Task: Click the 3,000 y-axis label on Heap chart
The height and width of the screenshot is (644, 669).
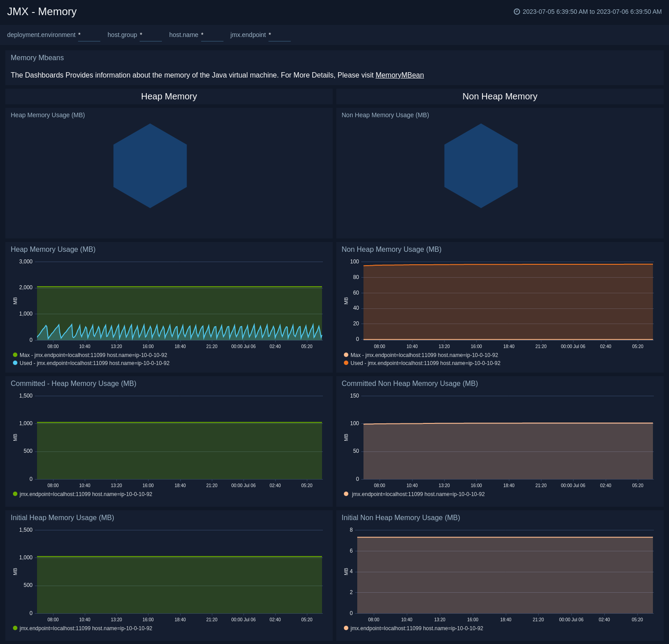Action: 26,262
